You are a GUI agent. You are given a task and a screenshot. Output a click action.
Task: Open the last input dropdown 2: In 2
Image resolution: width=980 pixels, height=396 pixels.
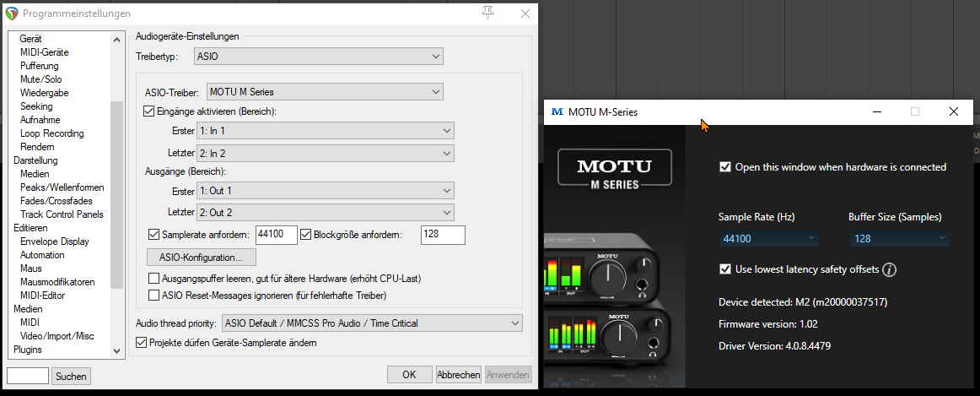pos(325,153)
